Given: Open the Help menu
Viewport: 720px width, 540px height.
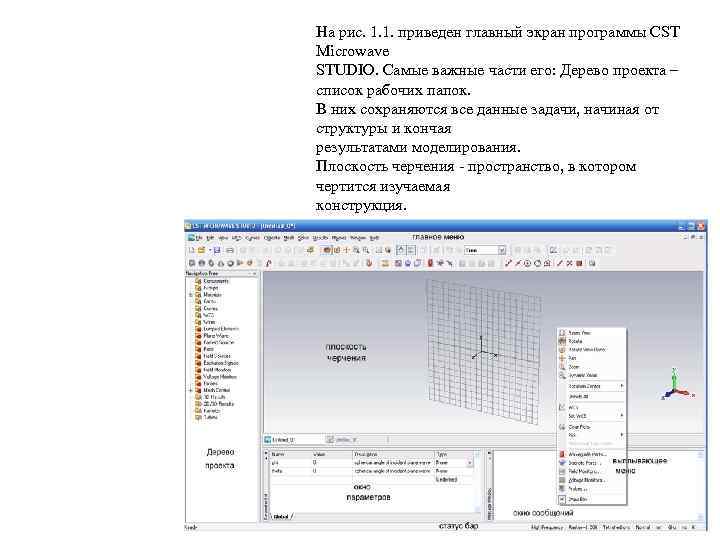Looking at the screenshot, I should [x=375, y=238].
